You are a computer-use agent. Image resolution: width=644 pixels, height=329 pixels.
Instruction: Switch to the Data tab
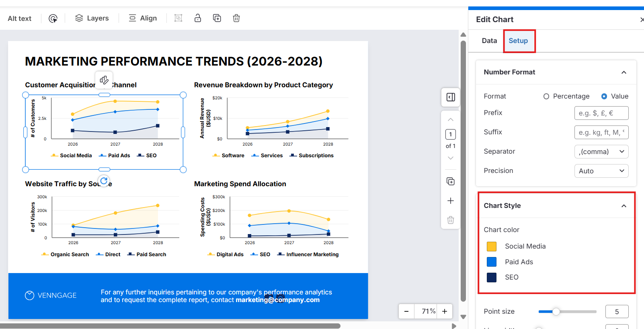click(x=489, y=41)
